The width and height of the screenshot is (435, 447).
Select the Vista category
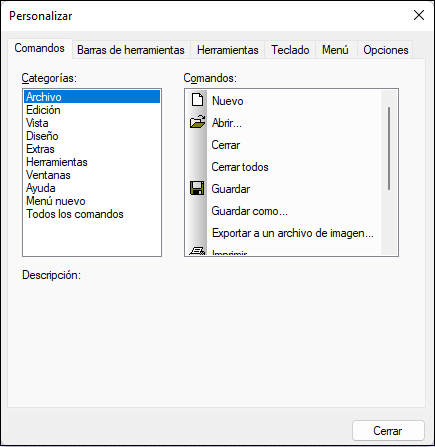pos(92,123)
